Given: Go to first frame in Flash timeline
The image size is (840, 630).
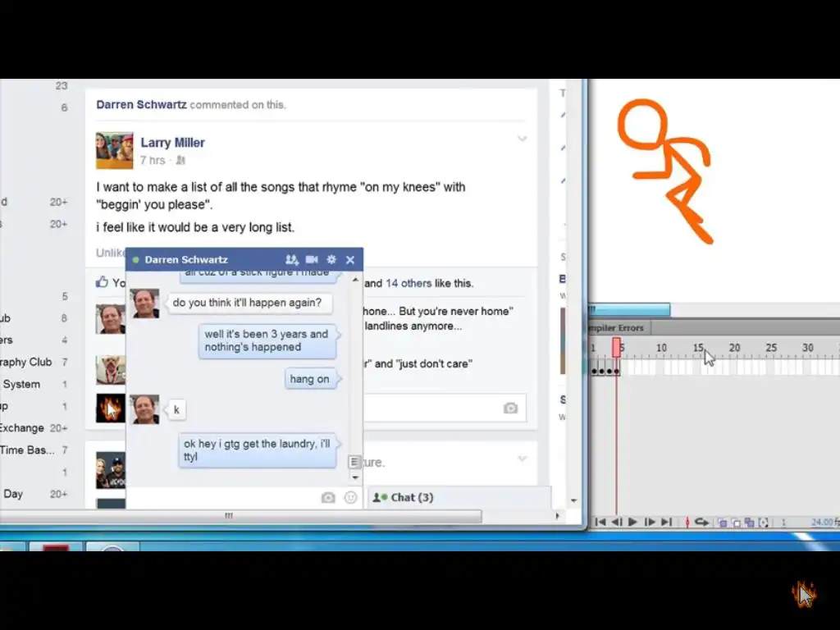Looking at the screenshot, I should tap(600, 522).
